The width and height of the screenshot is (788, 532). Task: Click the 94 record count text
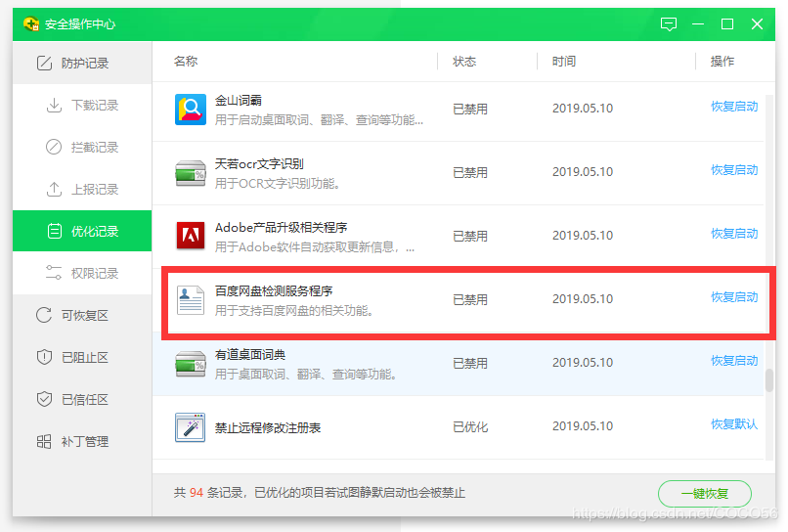197,492
